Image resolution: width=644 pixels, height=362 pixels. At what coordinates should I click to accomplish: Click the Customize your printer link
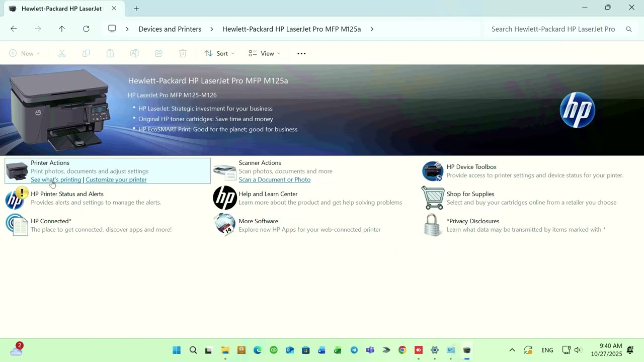[116, 179]
